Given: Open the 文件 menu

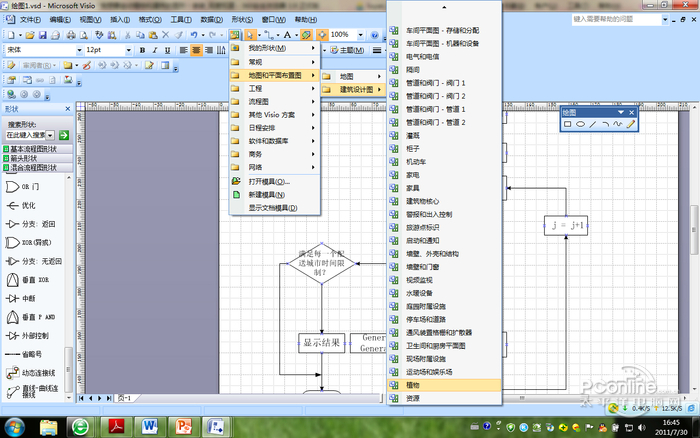Looking at the screenshot, I should pos(30,20).
